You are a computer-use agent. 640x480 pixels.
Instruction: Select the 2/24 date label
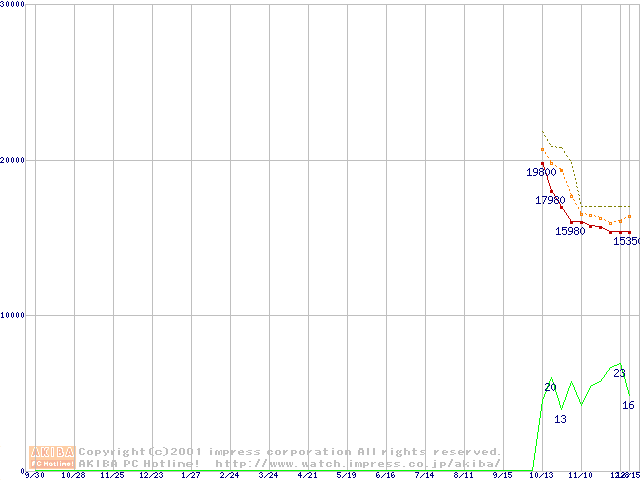229,476
